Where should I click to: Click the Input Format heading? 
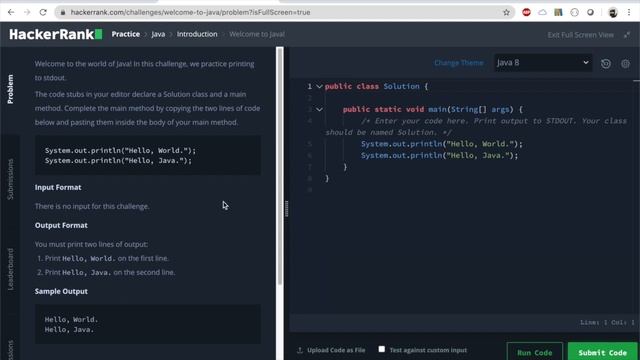pos(58,187)
